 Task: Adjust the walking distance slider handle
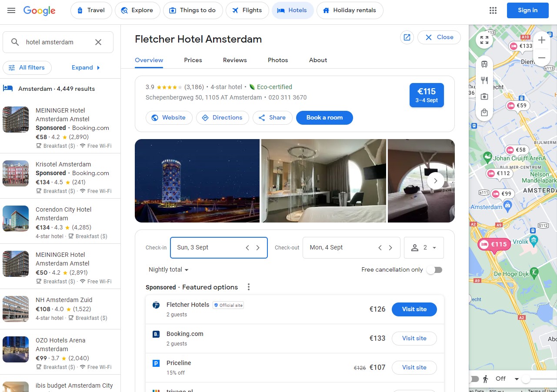point(526,379)
